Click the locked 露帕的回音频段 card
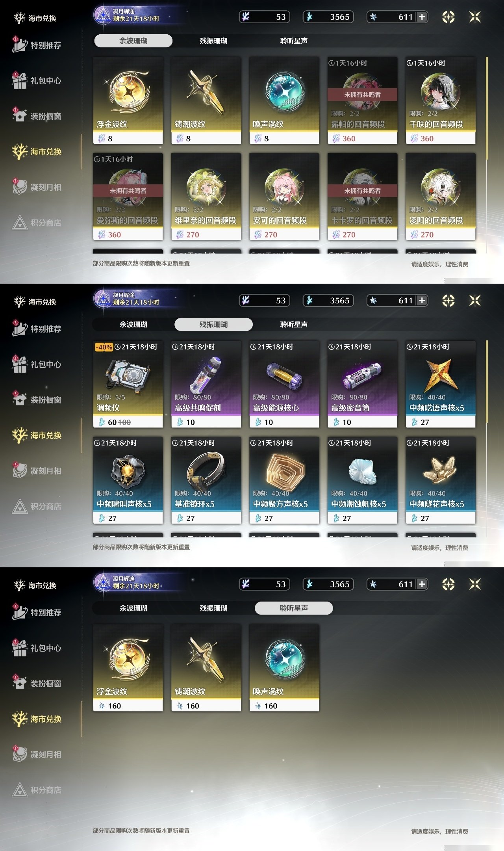 362,101
